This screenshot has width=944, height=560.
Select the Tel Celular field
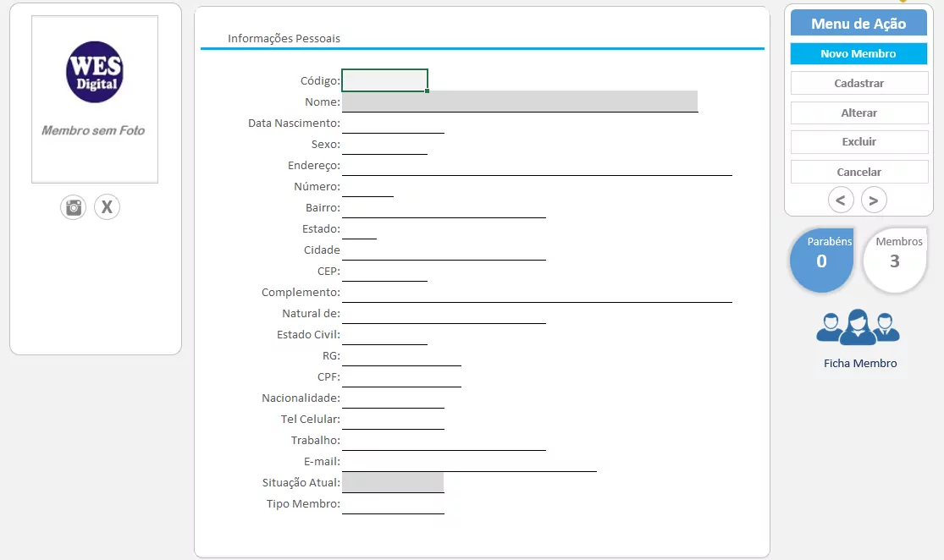[393, 420]
